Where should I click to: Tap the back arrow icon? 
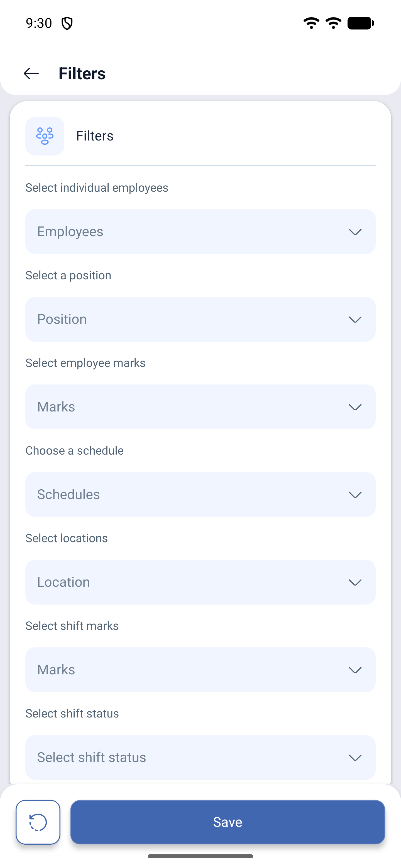pos(31,73)
